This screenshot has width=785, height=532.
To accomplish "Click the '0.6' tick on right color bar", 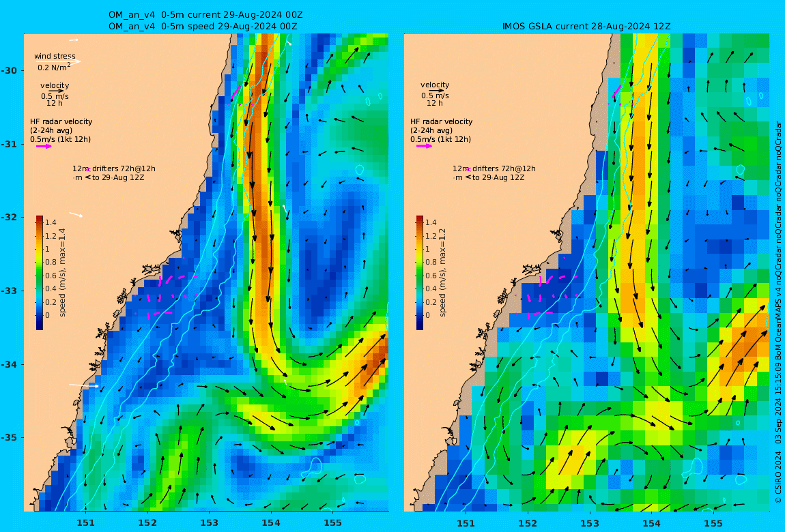I will coord(431,276).
